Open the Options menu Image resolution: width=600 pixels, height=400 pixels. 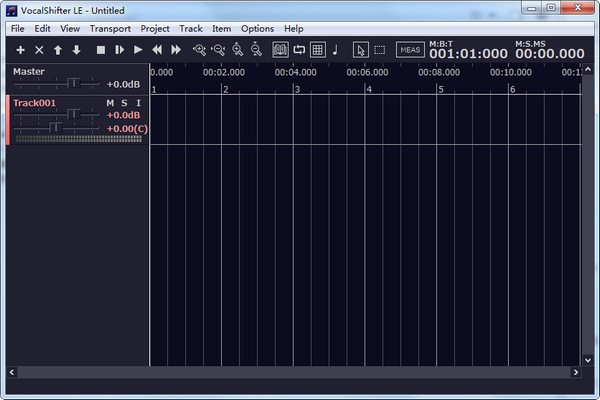click(257, 29)
